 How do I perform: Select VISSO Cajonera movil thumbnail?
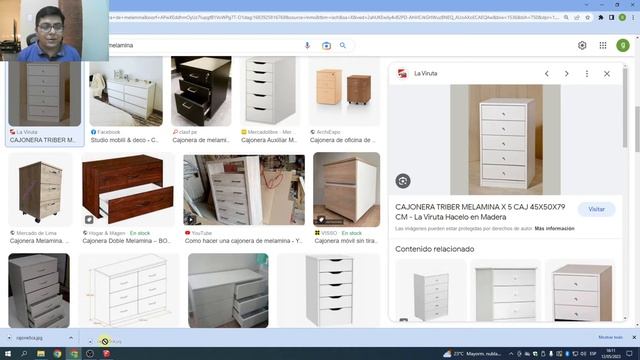click(347, 189)
